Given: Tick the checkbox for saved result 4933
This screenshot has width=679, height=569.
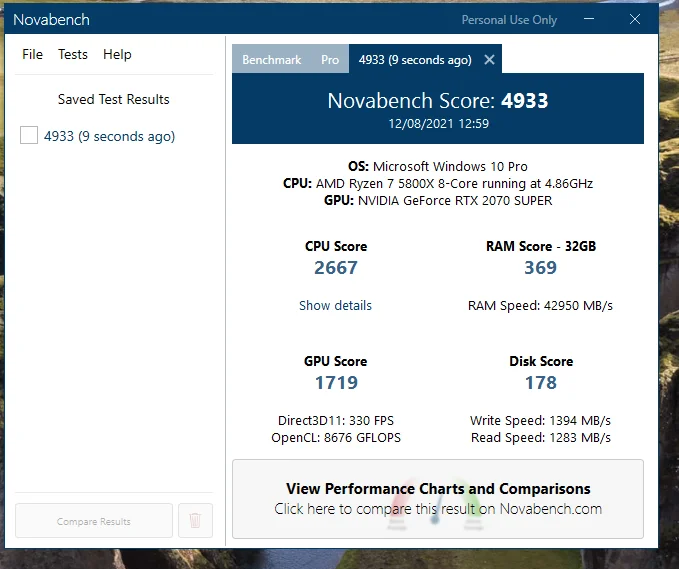Looking at the screenshot, I should pyautogui.click(x=29, y=135).
